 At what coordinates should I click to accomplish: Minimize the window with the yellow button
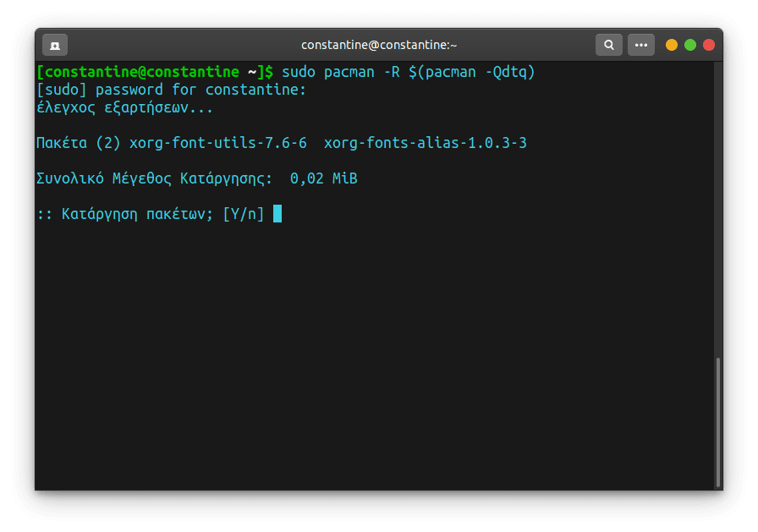672,45
